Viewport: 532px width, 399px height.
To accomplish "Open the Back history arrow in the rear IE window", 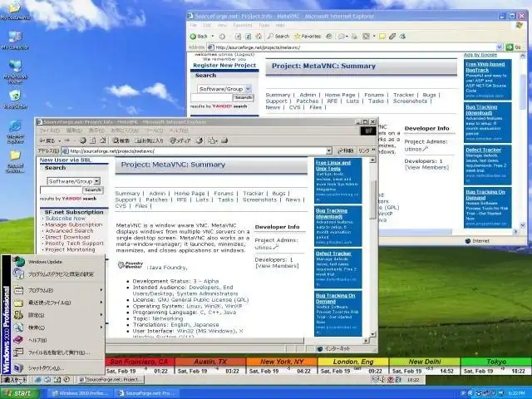I will coord(213,37).
